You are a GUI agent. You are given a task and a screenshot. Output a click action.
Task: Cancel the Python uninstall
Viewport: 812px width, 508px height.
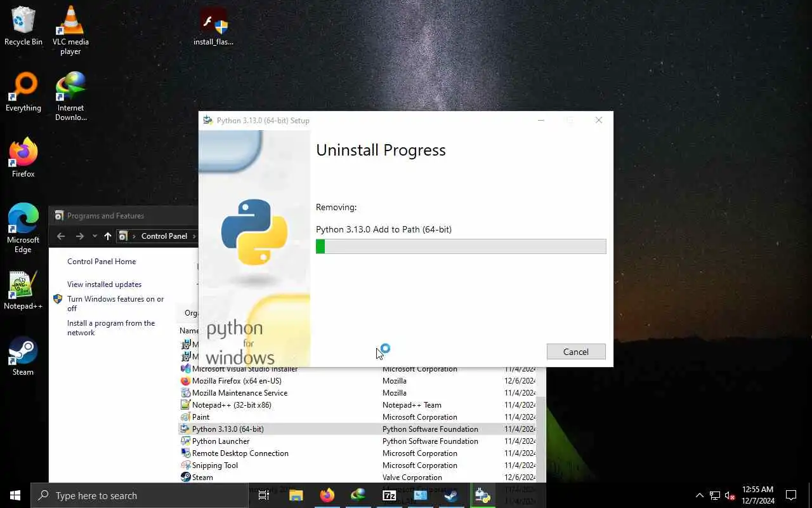[x=576, y=352]
